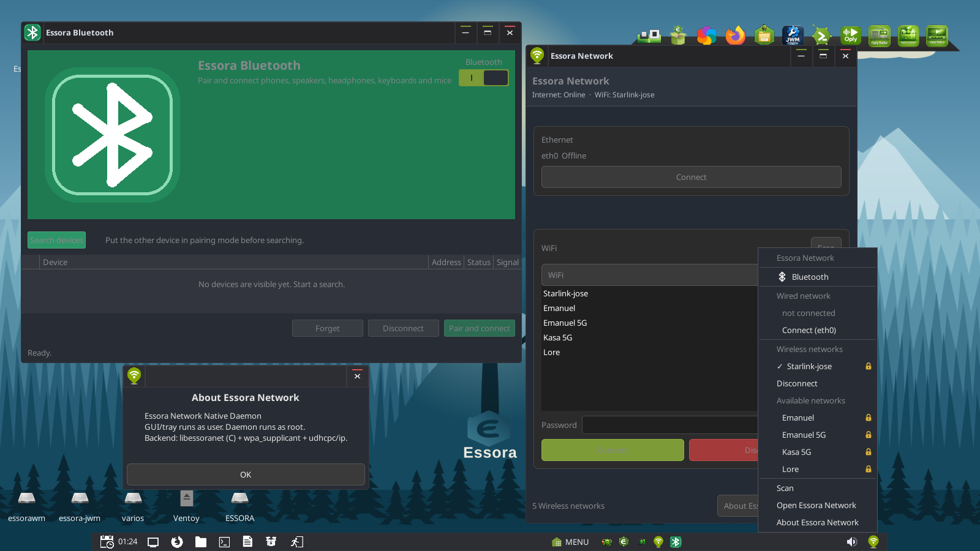This screenshot has width=980, height=551.
Task: Open the MENU button in the taskbar
Action: (x=570, y=542)
